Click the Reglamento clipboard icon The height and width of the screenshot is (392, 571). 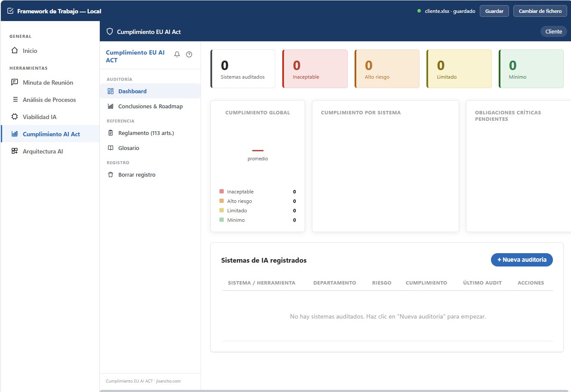[x=111, y=133]
